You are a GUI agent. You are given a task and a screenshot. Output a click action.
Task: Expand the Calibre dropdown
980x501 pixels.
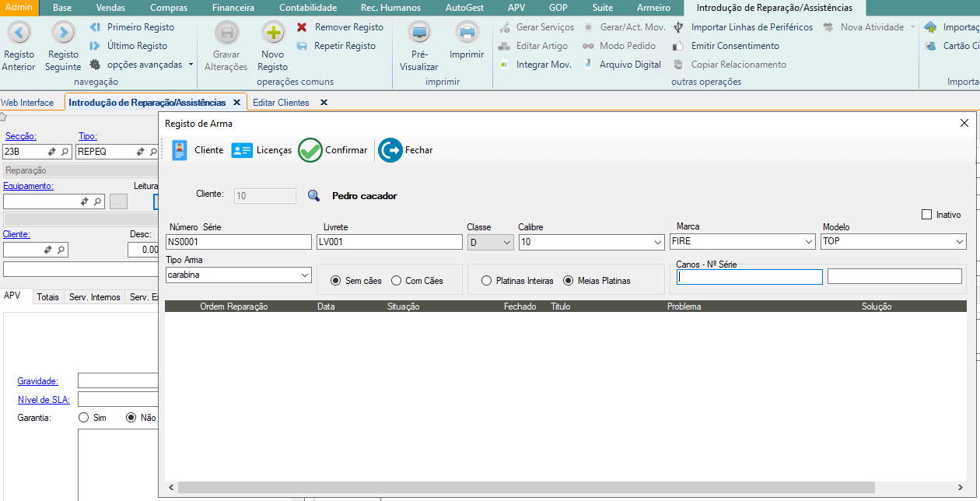pyautogui.click(x=659, y=242)
